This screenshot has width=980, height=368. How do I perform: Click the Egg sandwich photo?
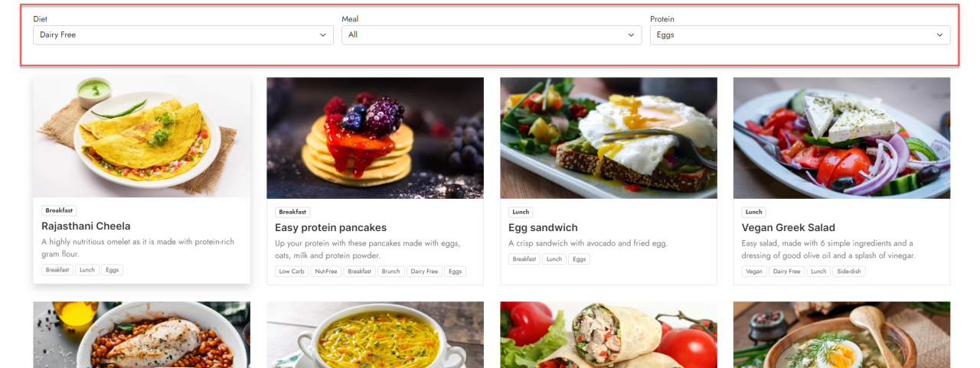point(609,138)
